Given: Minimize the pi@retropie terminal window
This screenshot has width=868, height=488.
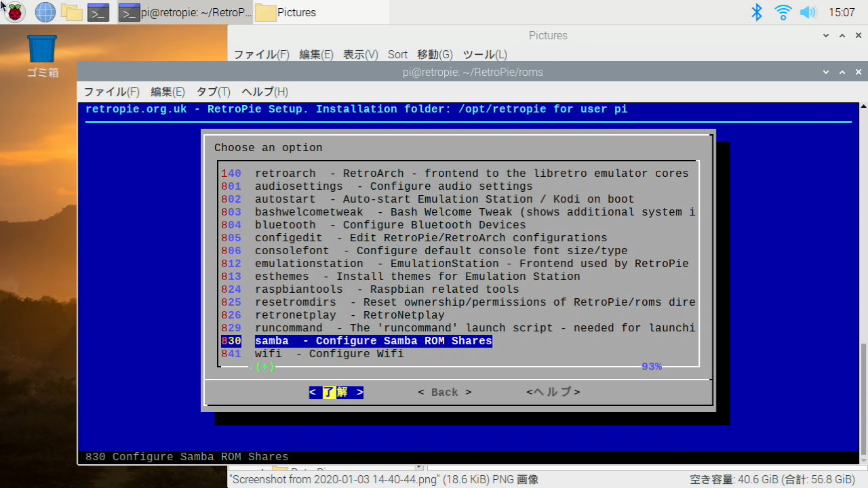Looking at the screenshot, I should (826, 72).
